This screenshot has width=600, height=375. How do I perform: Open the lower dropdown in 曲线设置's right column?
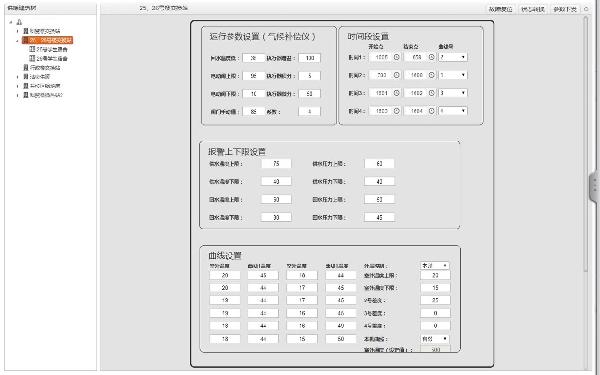click(x=435, y=339)
